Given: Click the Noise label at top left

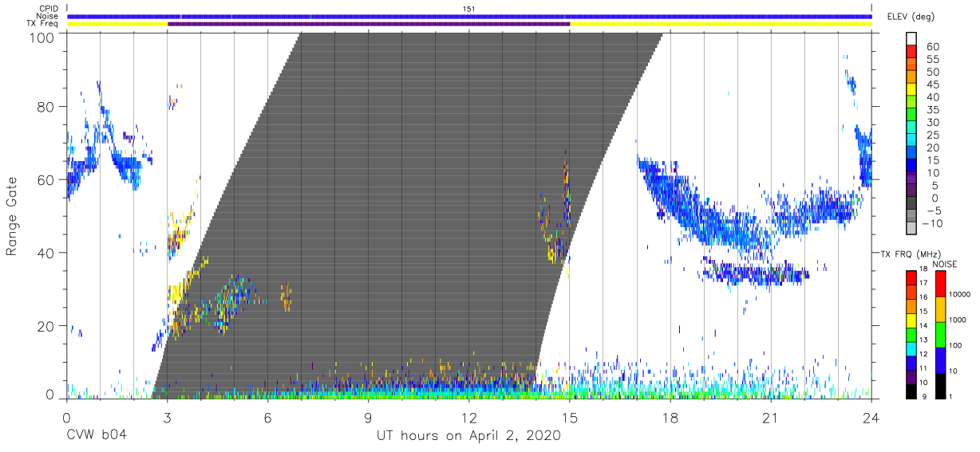Looking at the screenshot, I should pyautogui.click(x=47, y=16).
